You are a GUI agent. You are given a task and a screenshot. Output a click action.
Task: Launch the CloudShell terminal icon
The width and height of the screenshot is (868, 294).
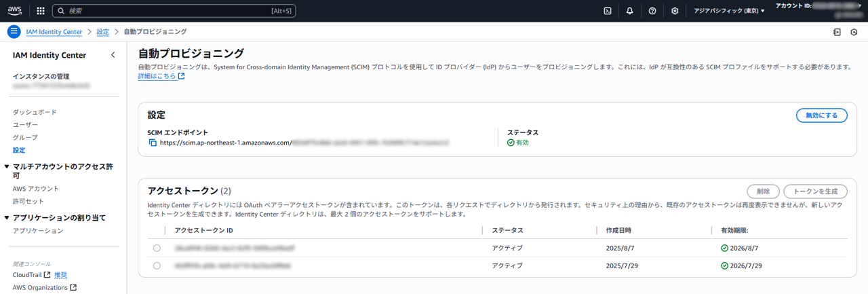[608, 11]
